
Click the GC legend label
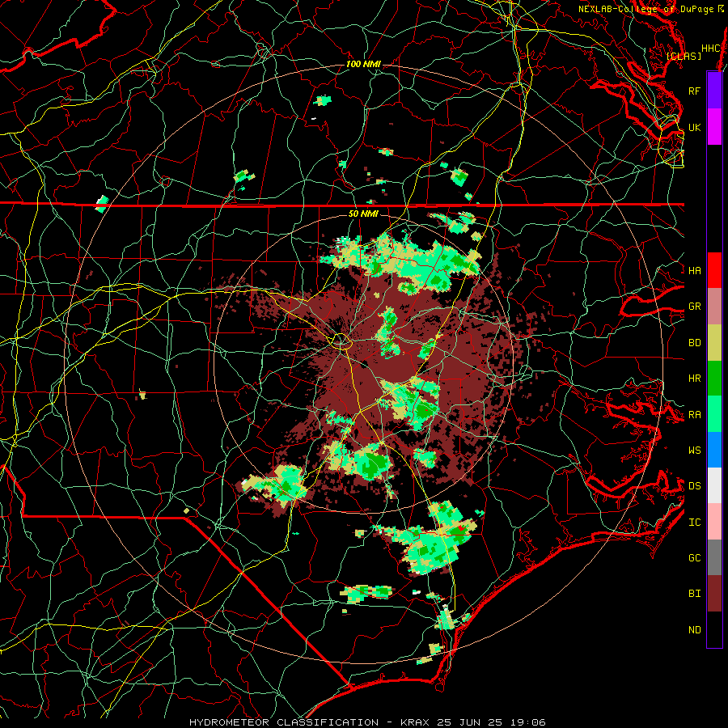pos(694,557)
